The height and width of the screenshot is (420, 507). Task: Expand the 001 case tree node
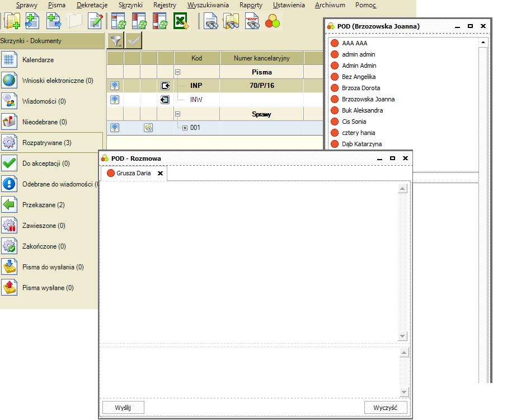[185, 128]
